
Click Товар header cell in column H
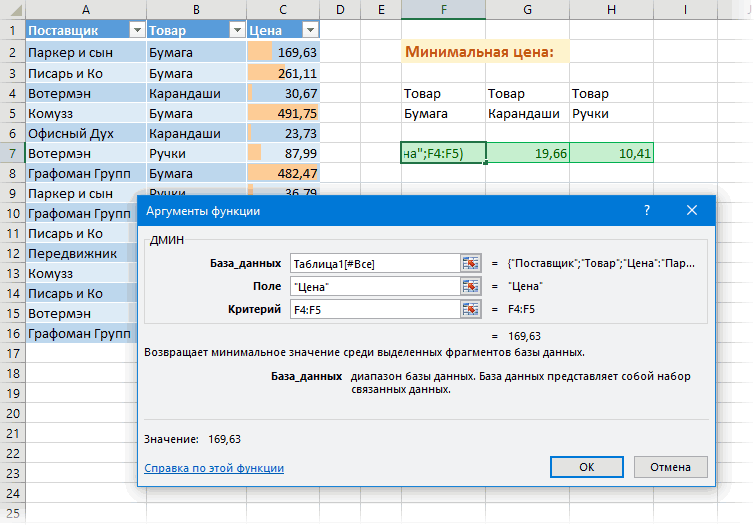pos(611,93)
